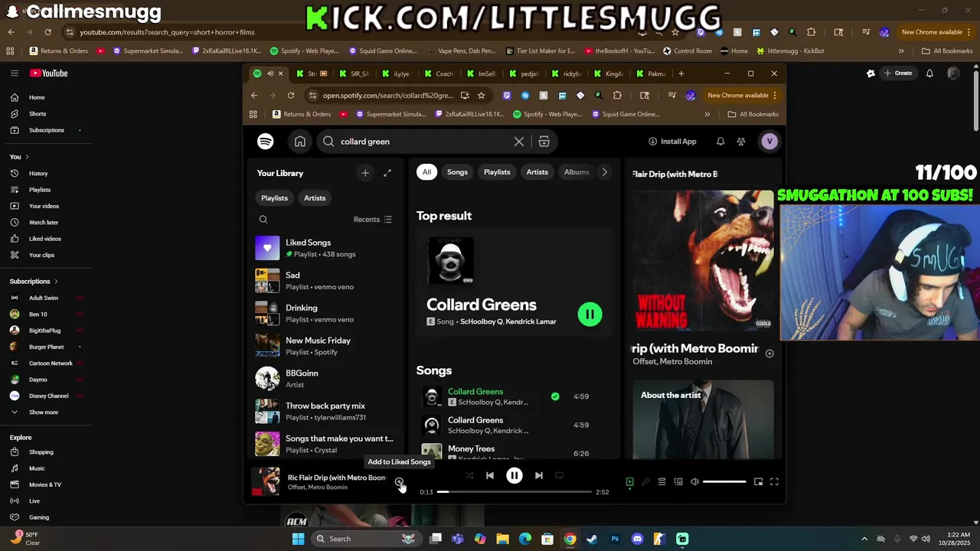Pause playback in Spotify bottom player
The width and height of the screenshot is (980, 551).
coord(514,475)
